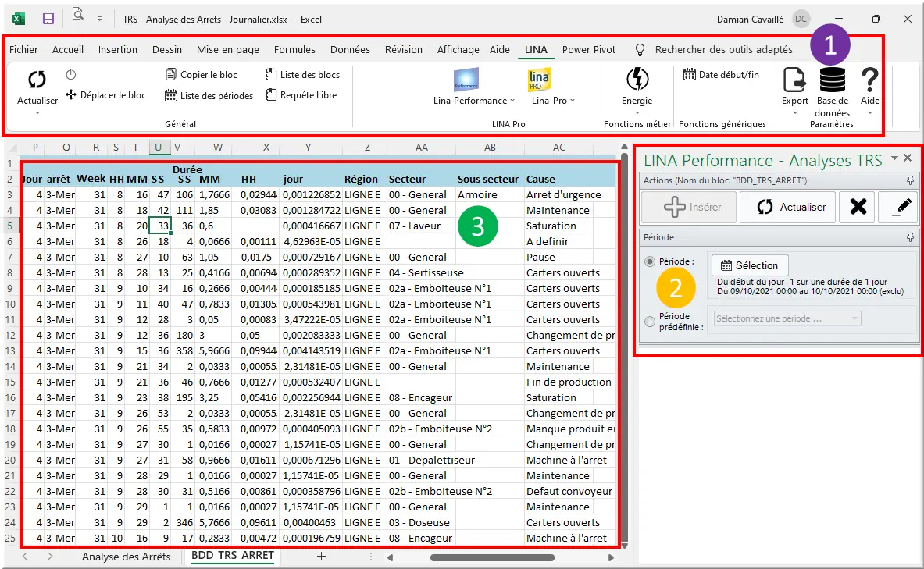
Task: Switch to the Analyse des Arrêts sheet
Action: tap(126, 557)
